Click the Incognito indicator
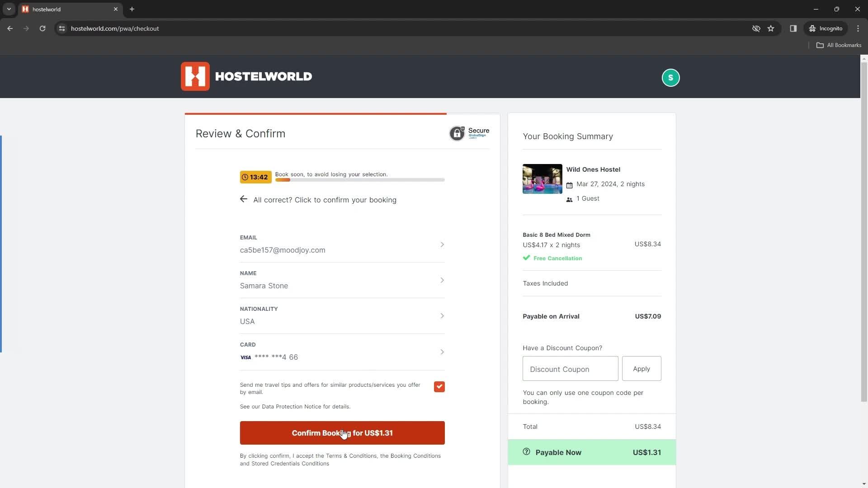Viewport: 868px width, 488px height. click(826, 28)
